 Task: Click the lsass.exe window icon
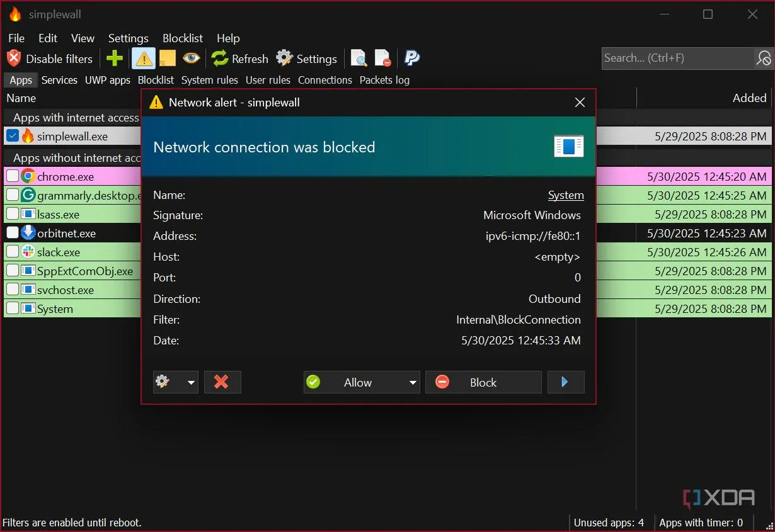pos(28,214)
